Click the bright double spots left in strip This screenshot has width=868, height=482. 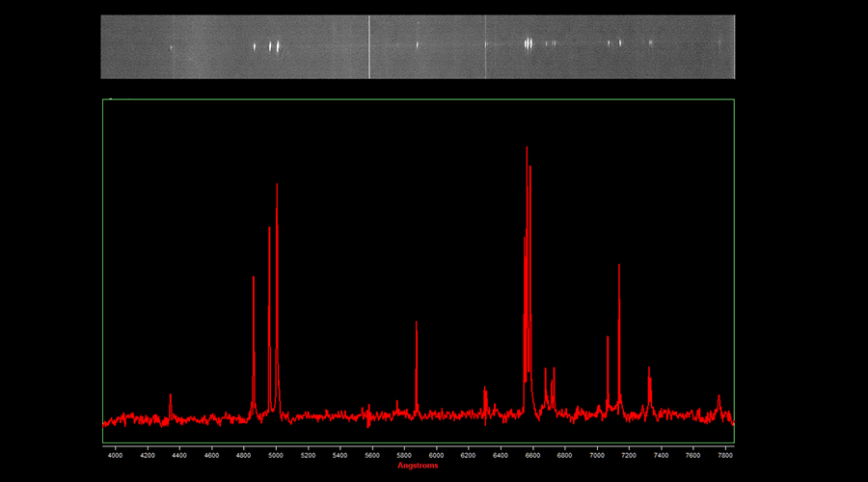(276, 45)
